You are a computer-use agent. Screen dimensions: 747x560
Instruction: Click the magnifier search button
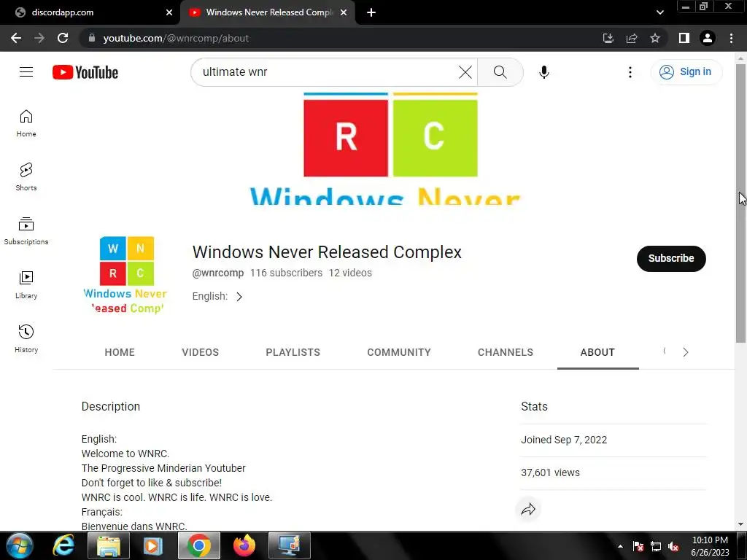pos(500,72)
